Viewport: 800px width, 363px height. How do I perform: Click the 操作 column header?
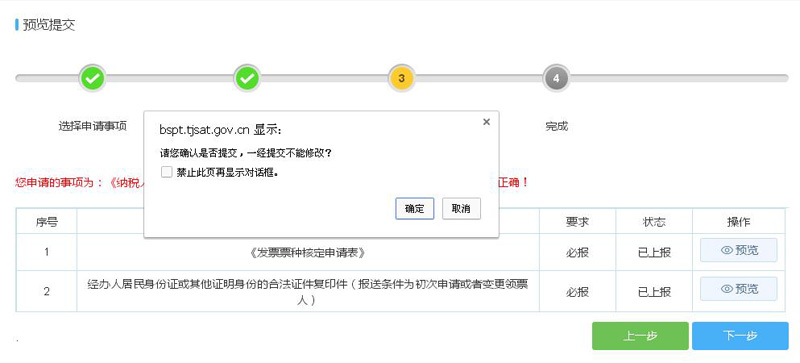[738, 222]
